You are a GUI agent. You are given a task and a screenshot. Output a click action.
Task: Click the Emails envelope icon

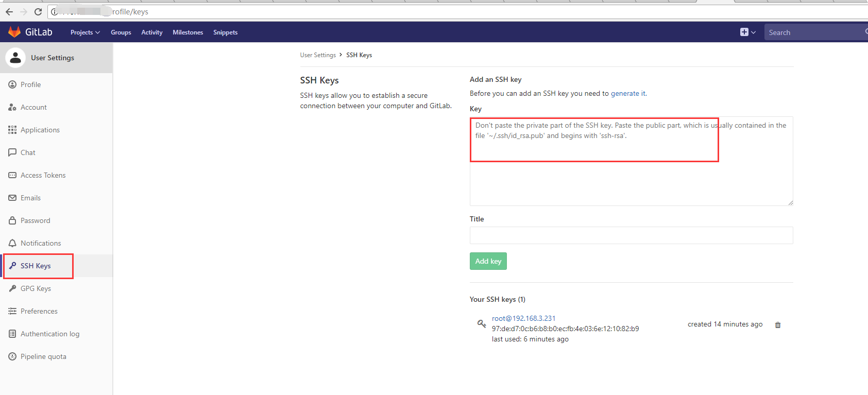(x=12, y=198)
